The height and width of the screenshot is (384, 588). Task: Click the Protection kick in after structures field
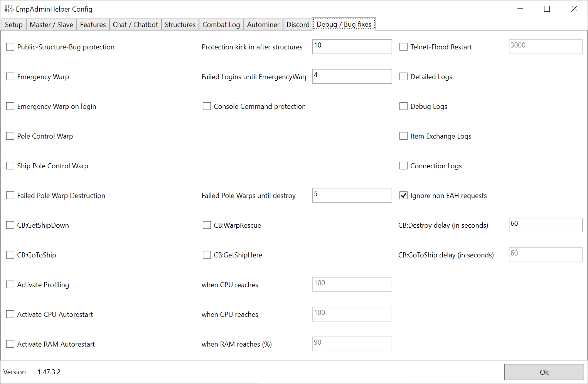coord(352,47)
